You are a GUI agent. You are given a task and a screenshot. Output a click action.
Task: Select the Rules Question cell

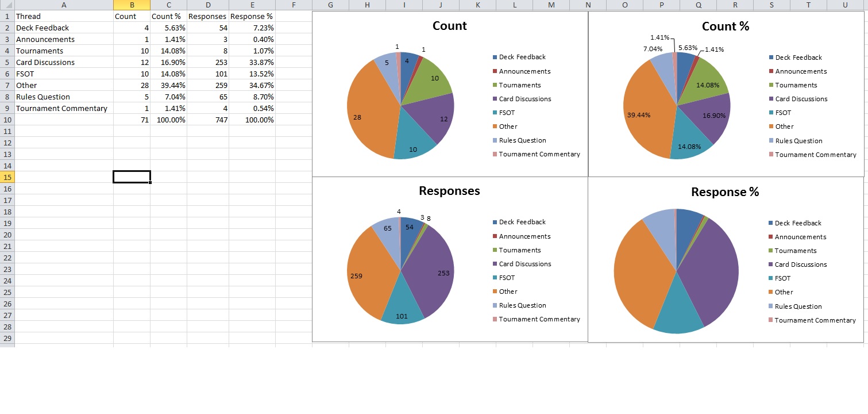click(x=64, y=97)
